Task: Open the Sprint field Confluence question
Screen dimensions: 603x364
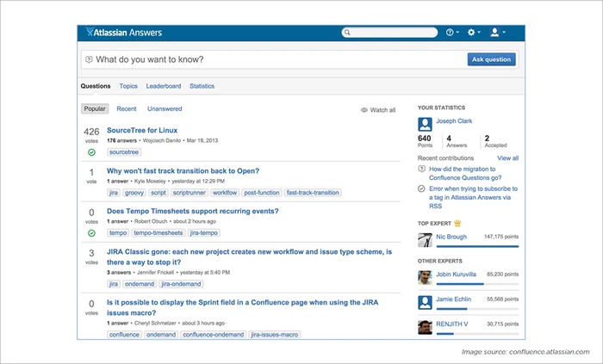Action: [x=242, y=307]
